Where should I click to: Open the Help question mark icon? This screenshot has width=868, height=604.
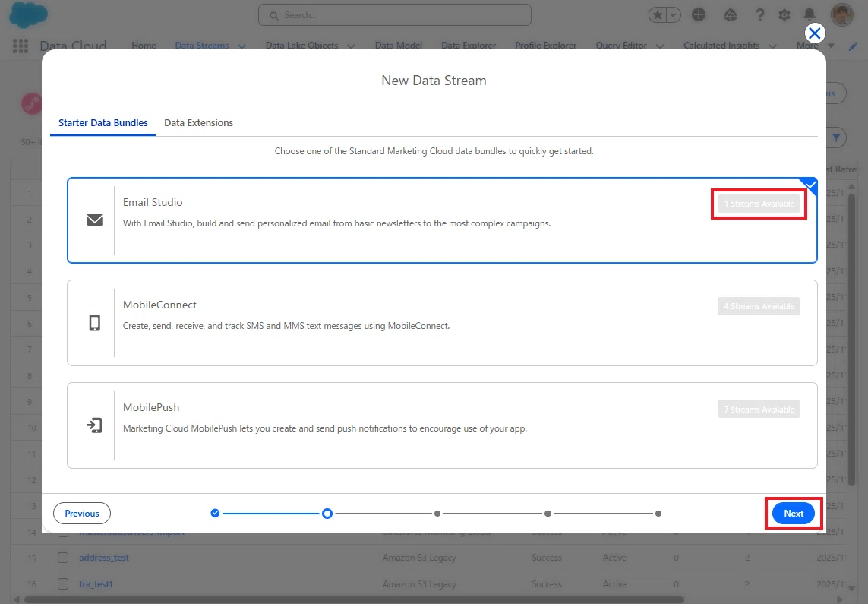pos(760,15)
